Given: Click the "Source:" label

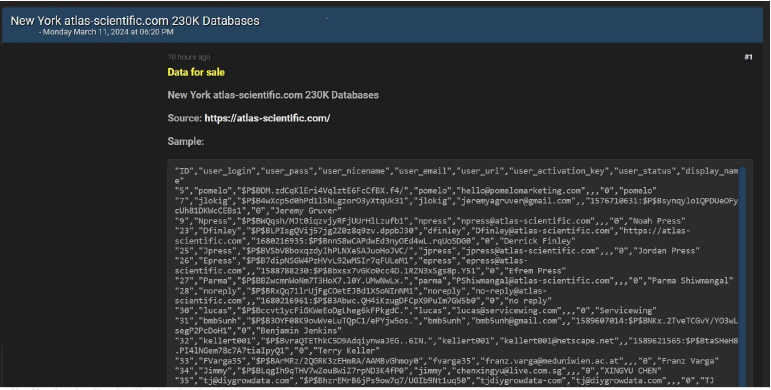Looking at the screenshot, I should click(184, 118).
